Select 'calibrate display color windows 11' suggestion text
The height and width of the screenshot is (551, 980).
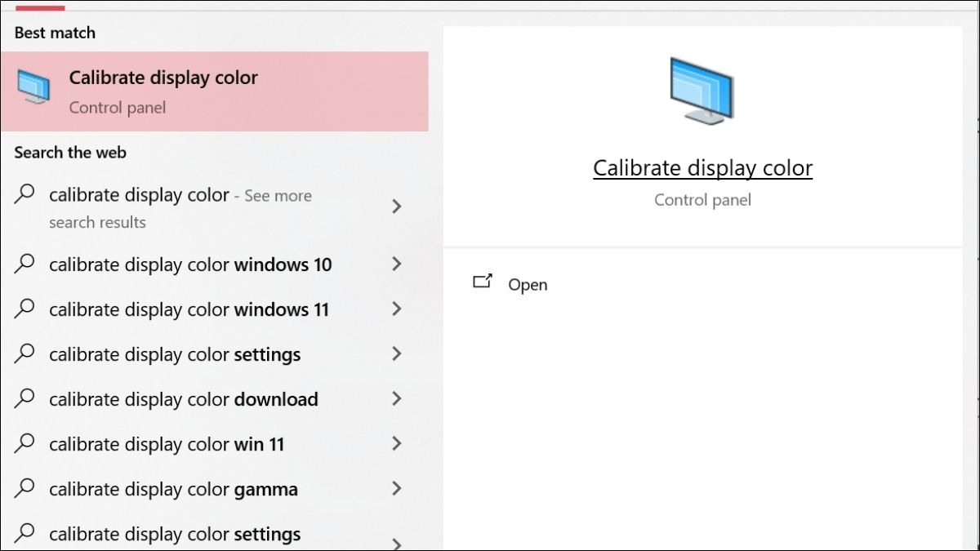[x=189, y=310]
